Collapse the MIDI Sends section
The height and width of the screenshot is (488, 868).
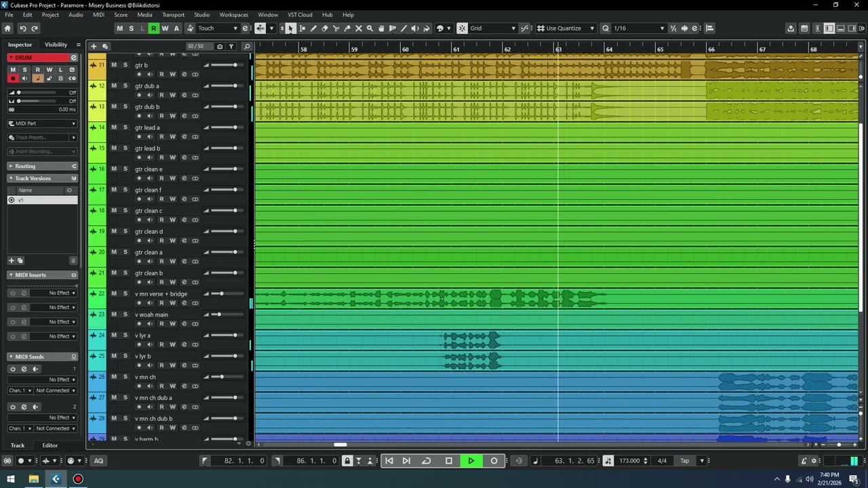tap(42, 357)
